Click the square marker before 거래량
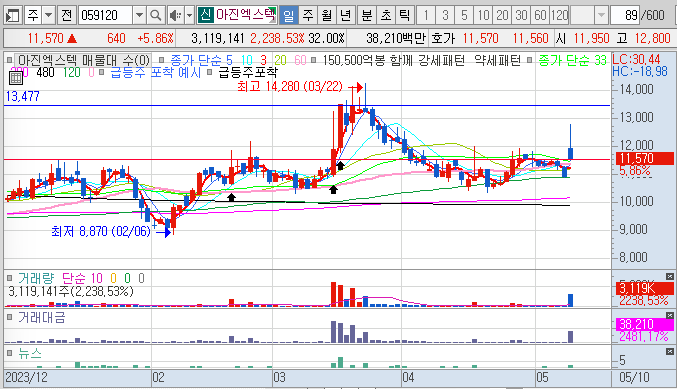This screenshot has height=389, width=677. pos(9,278)
